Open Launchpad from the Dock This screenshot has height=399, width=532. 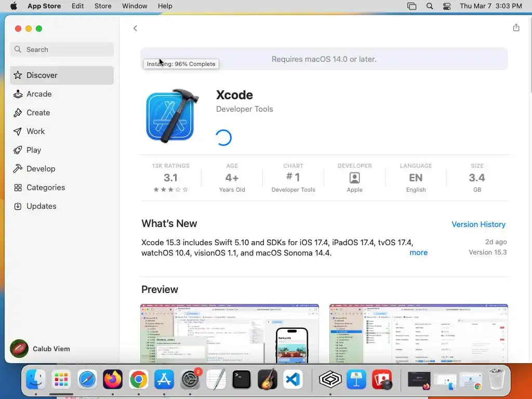pyautogui.click(x=61, y=379)
